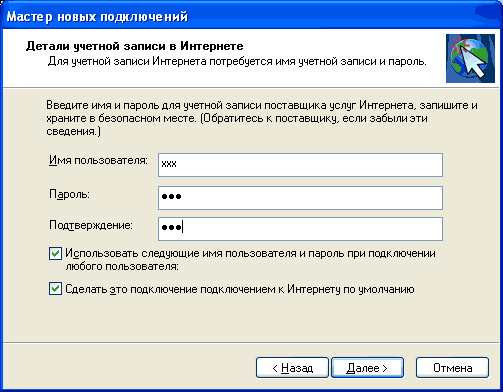Click the Имя пользователя label

pyautogui.click(x=98, y=161)
